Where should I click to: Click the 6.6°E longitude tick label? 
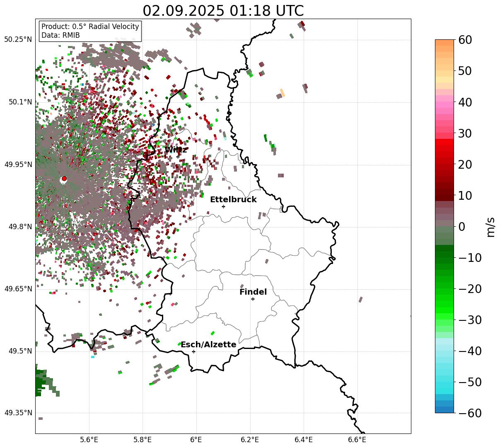357,439
